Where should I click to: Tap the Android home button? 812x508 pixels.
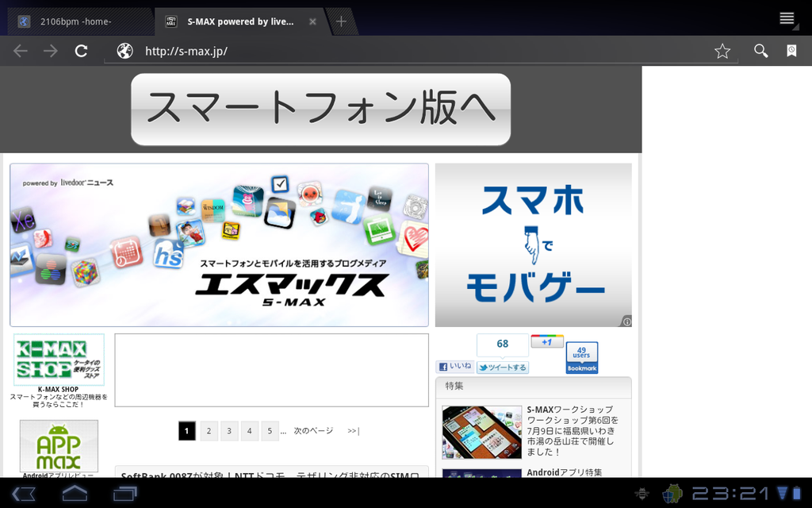click(75, 493)
